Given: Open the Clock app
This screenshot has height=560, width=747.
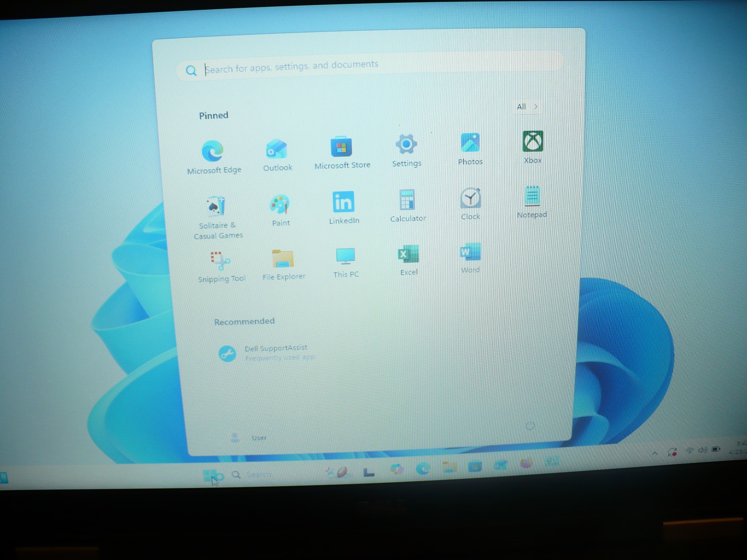Looking at the screenshot, I should click(470, 203).
